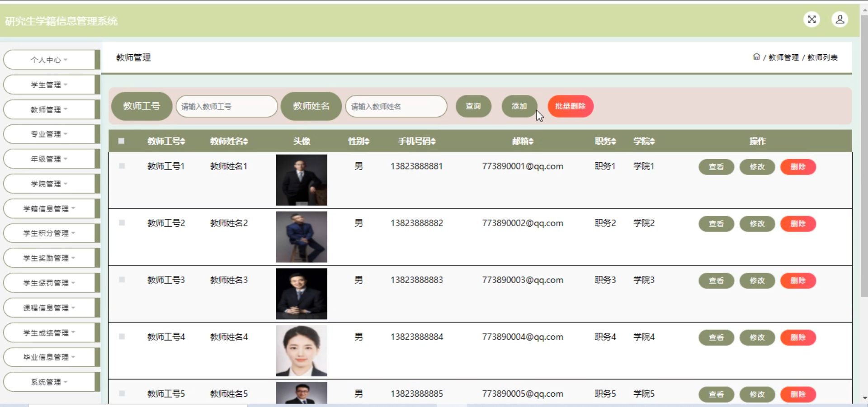
Task: Sort by 教师姓名 column arrows
Action: (245, 142)
